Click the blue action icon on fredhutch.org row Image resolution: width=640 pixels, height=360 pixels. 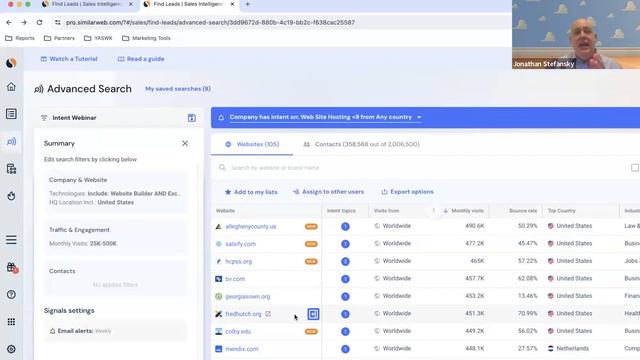click(313, 314)
